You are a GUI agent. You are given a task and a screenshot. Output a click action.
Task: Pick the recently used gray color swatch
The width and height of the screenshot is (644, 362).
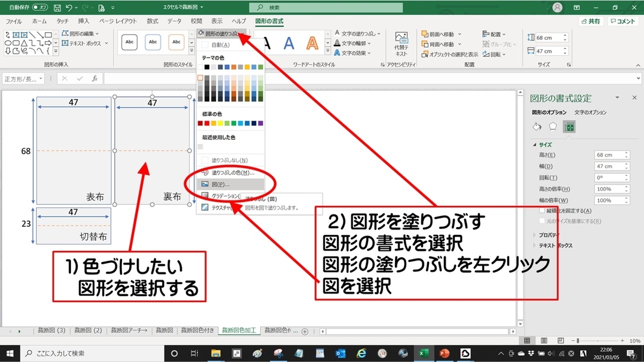click(201, 146)
